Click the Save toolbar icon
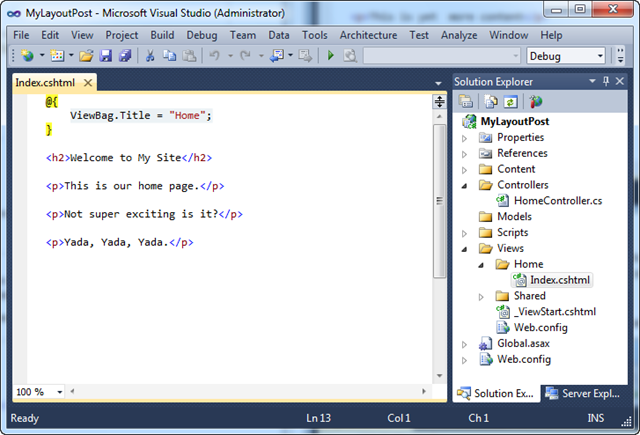This screenshot has width=640, height=435. (106, 55)
